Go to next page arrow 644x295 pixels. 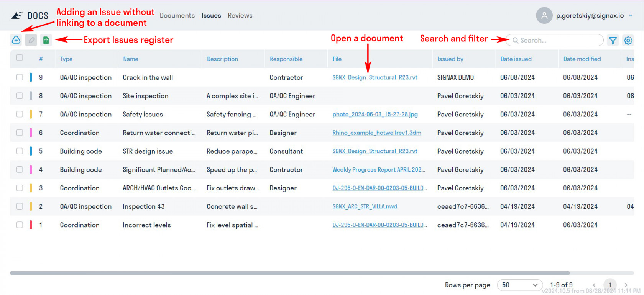click(x=626, y=285)
